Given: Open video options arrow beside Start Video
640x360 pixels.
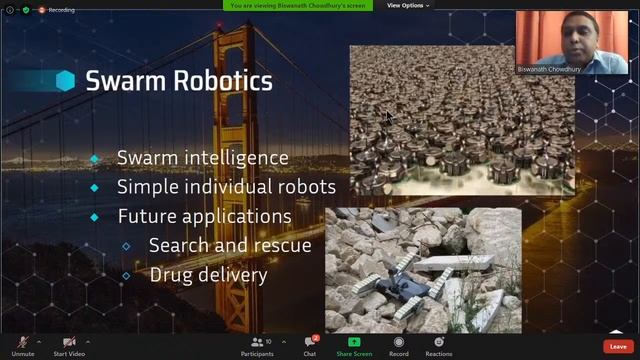Looking at the screenshot, I should click(x=88, y=342).
